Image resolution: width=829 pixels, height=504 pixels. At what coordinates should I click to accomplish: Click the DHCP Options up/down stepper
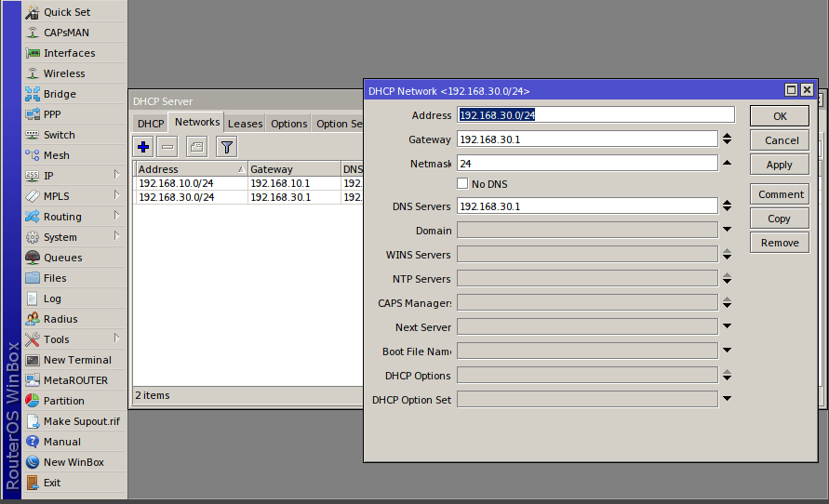(727, 375)
